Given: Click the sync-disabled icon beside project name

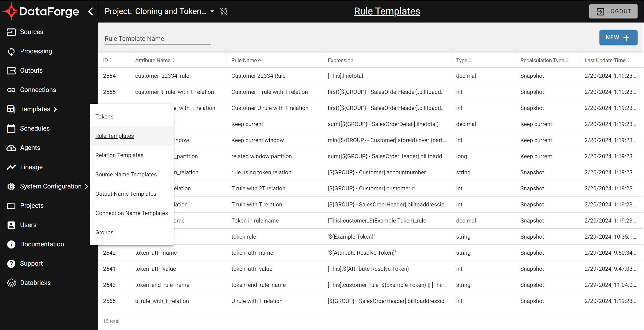Looking at the screenshot, I should pos(224,11).
